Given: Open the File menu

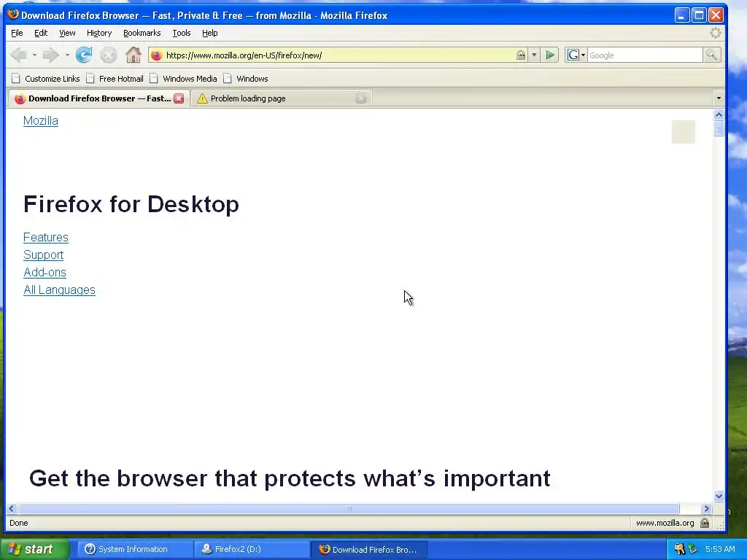Looking at the screenshot, I should (17, 33).
